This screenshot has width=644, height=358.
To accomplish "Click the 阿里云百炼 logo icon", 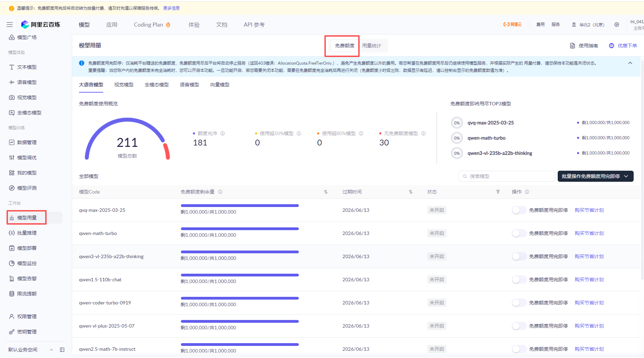I will pos(25,25).
